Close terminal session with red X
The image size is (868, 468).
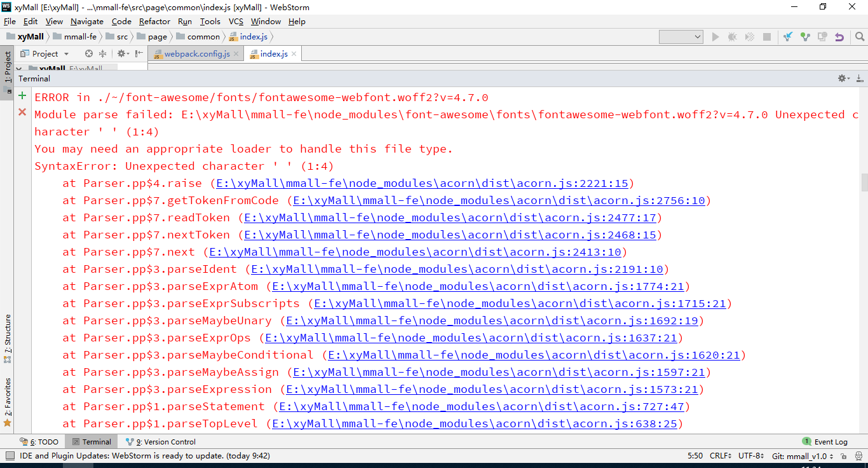[22, 112]
